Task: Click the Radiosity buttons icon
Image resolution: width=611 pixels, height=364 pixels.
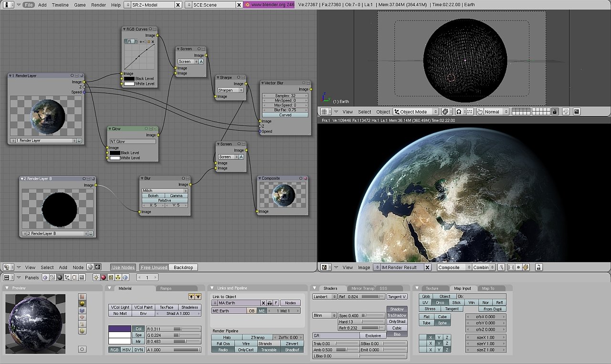Action: coord(118,277)
